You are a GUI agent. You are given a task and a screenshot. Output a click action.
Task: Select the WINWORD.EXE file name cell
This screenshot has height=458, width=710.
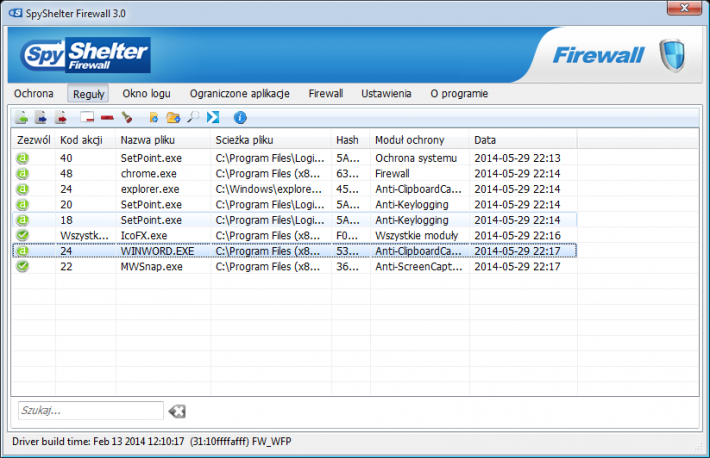(157, 251)
